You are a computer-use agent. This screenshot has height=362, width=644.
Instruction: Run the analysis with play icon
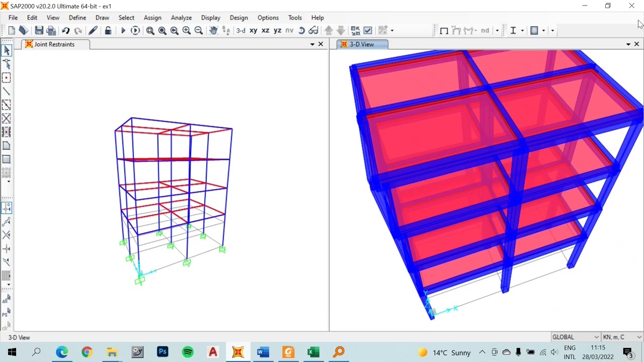(x=123, y=31)
